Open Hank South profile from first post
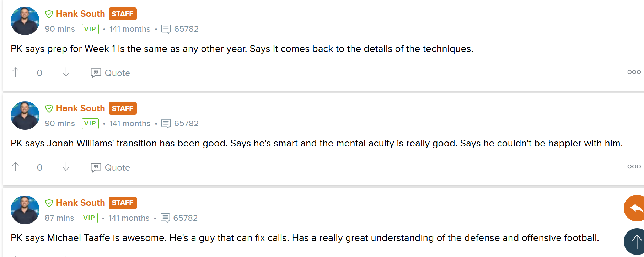The width and height of the screenshot is (644, 257). pyautogui.click(x=80, y=14)
